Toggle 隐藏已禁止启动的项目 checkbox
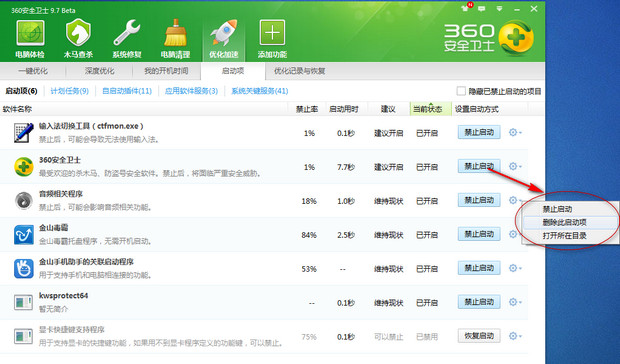 461,91
